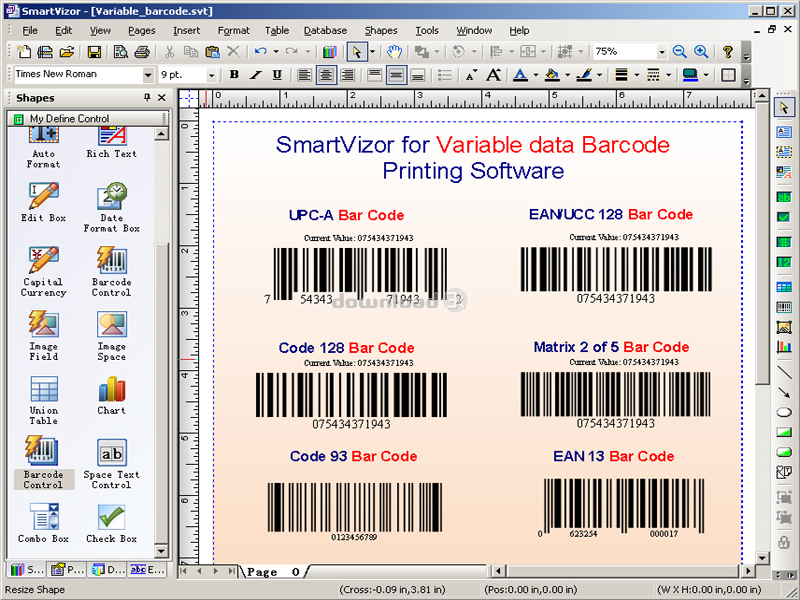The height and width of the screenshot is (600, 800).
Task: Click the My Define Control header
Action: click(87, 119)
